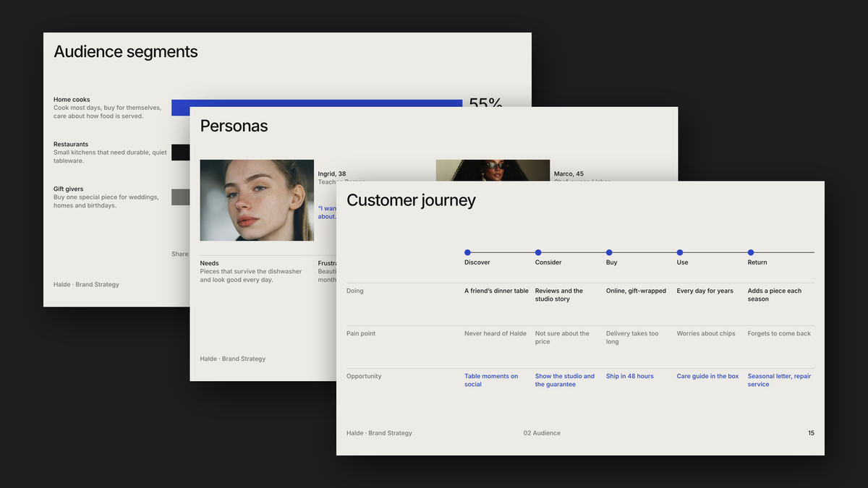Image resolution: width=868 pixels, height=488 pixels.
Task: Click the Discover dot on the journey timeline
Action: pyautogui.click(x=467, y=252)
